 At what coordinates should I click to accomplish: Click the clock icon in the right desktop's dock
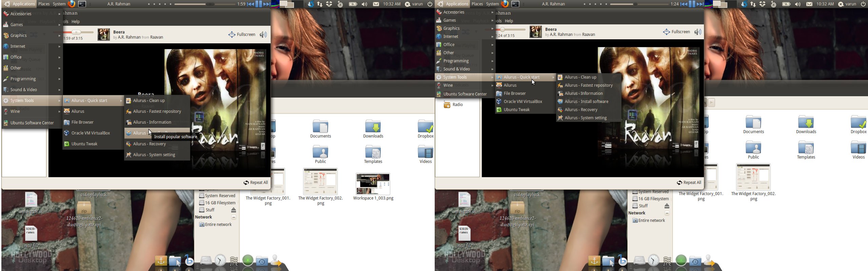[653, 260]
